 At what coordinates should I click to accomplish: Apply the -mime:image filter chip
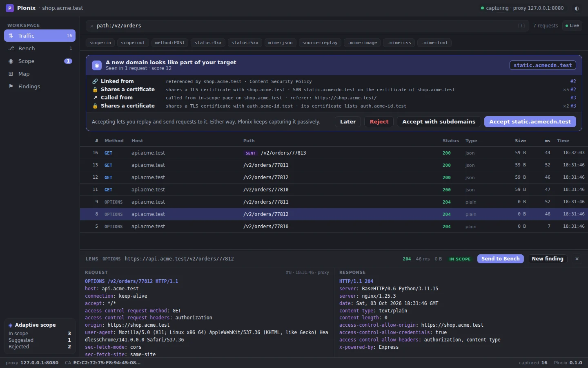tap(362, 43)
